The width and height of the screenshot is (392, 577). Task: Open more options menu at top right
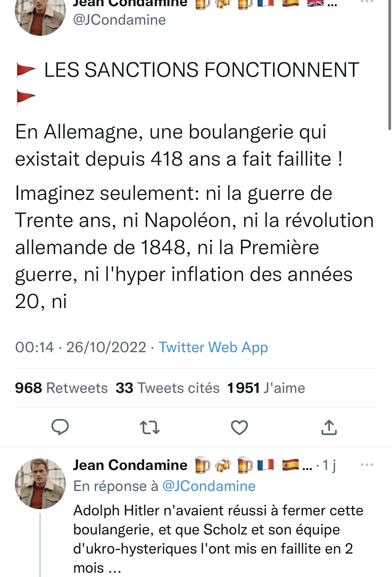367,2
